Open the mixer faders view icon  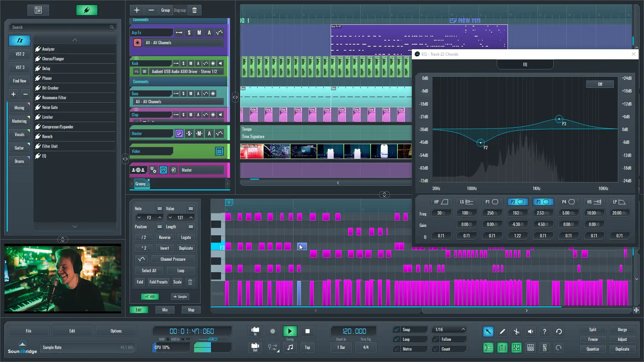(530, 348)
